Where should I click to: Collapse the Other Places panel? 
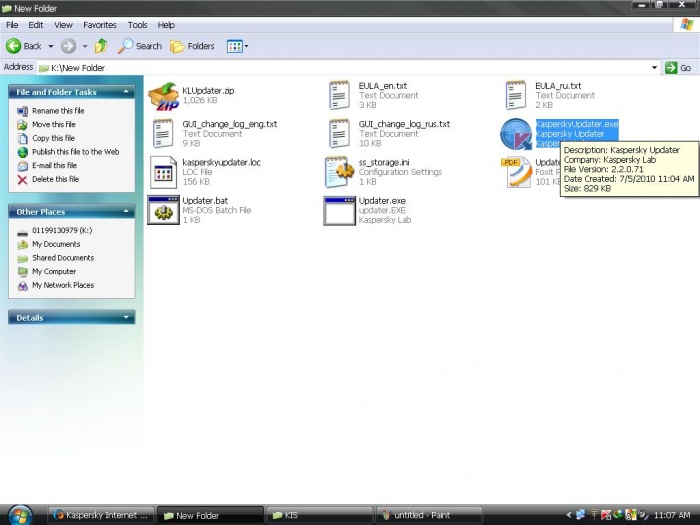pyautogui.click(x=126, y=212)
